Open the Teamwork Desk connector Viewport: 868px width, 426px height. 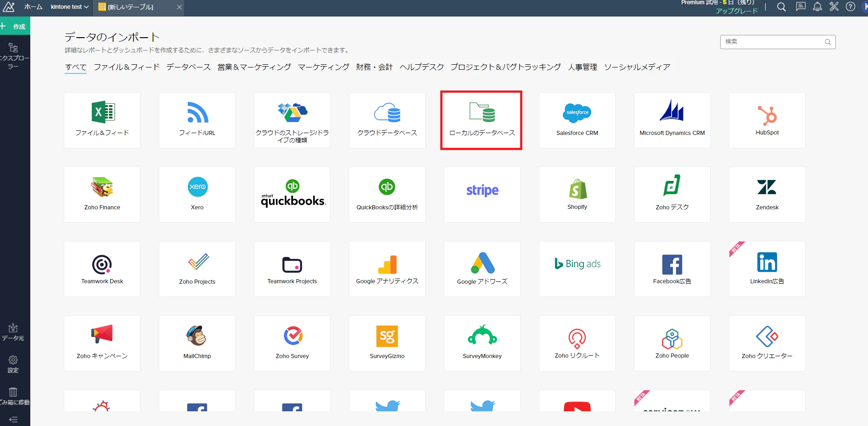pos(102,269)
